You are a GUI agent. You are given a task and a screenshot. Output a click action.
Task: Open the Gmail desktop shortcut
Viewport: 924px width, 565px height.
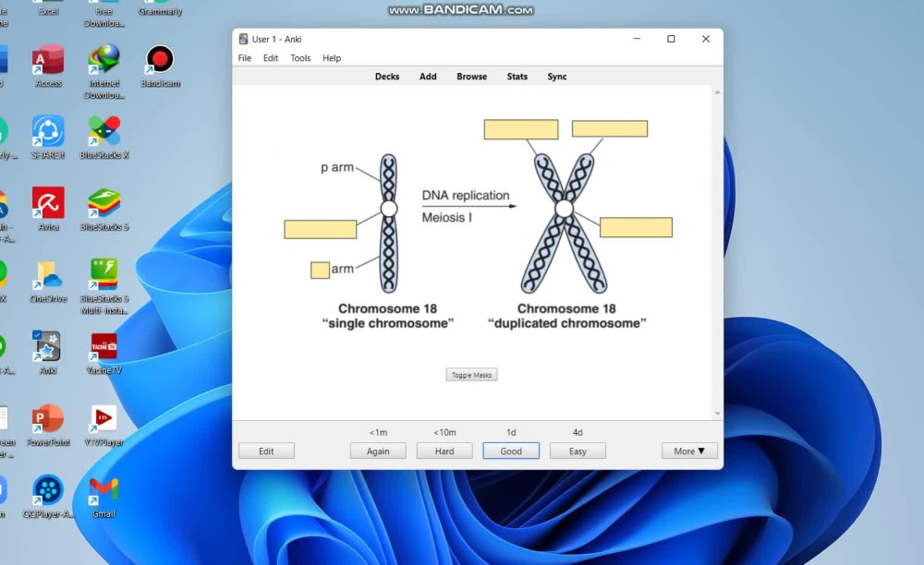coord(104,496)
